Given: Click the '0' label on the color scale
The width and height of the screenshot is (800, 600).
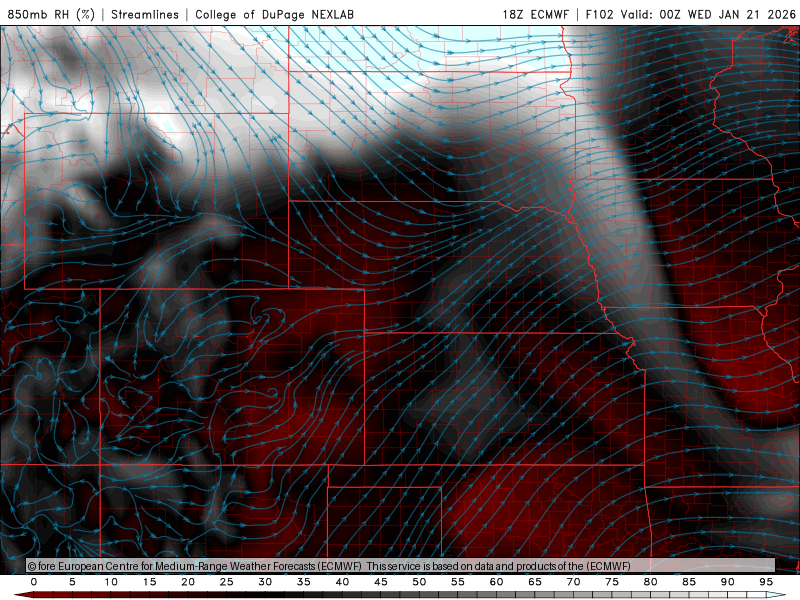Looking at the screenshot, I should coord(34,582).
